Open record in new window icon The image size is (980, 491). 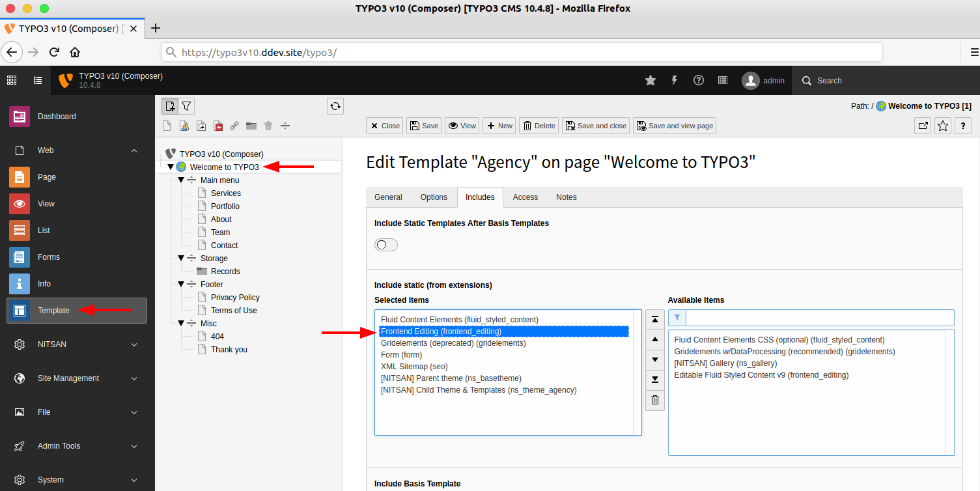923,126
